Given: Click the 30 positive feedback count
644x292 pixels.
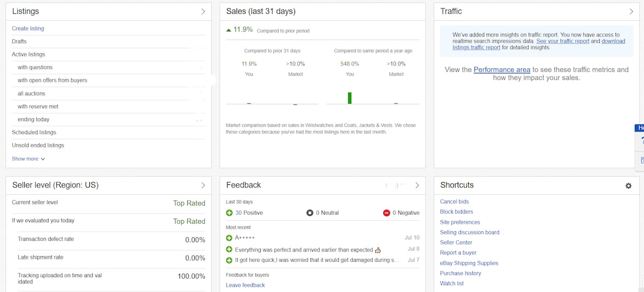Looking at the screenshot, I should pyautogui.click(x=239, y=213).
